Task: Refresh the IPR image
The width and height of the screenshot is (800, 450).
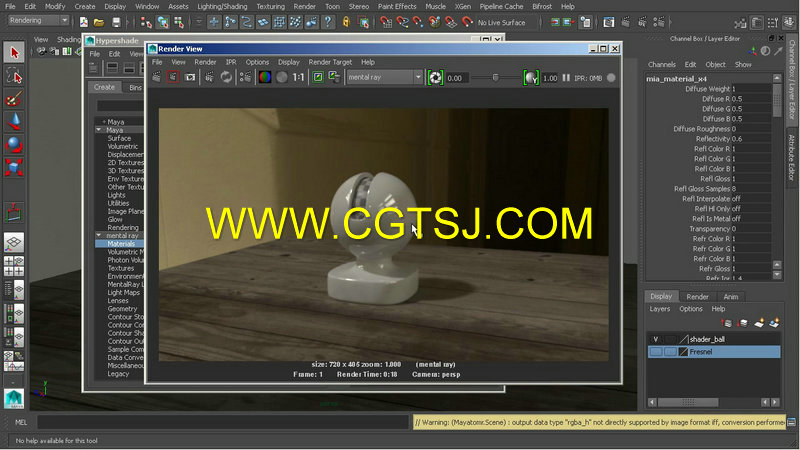Action: 226,78
